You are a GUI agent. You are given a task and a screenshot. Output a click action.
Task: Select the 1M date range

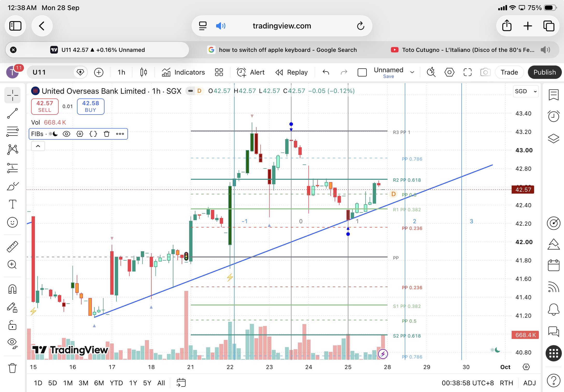click(x=68, y=383)
